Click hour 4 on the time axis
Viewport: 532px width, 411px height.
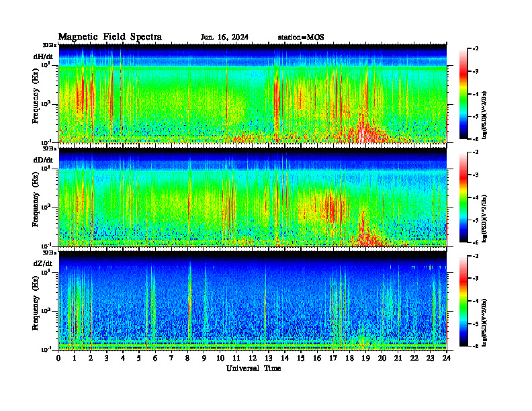tap(123, 358)
